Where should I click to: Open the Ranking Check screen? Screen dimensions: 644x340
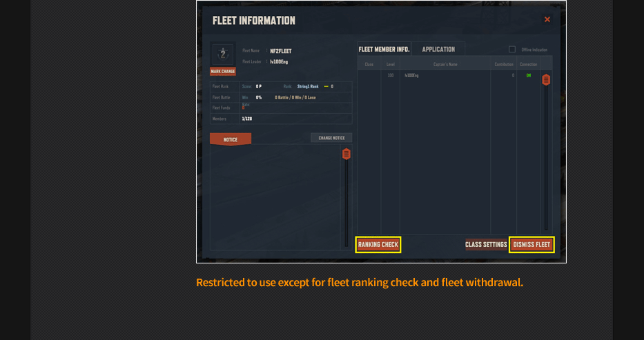[x=378, y=245]
